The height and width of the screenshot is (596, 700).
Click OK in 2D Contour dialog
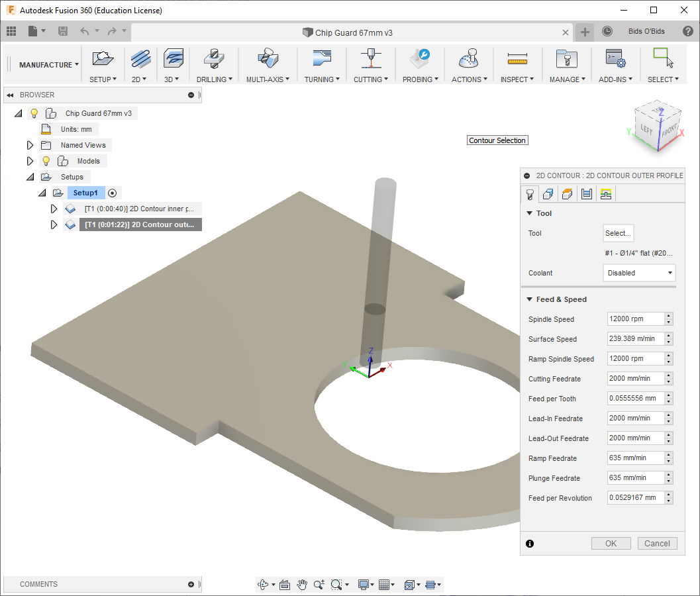click(x=611, y=543)
